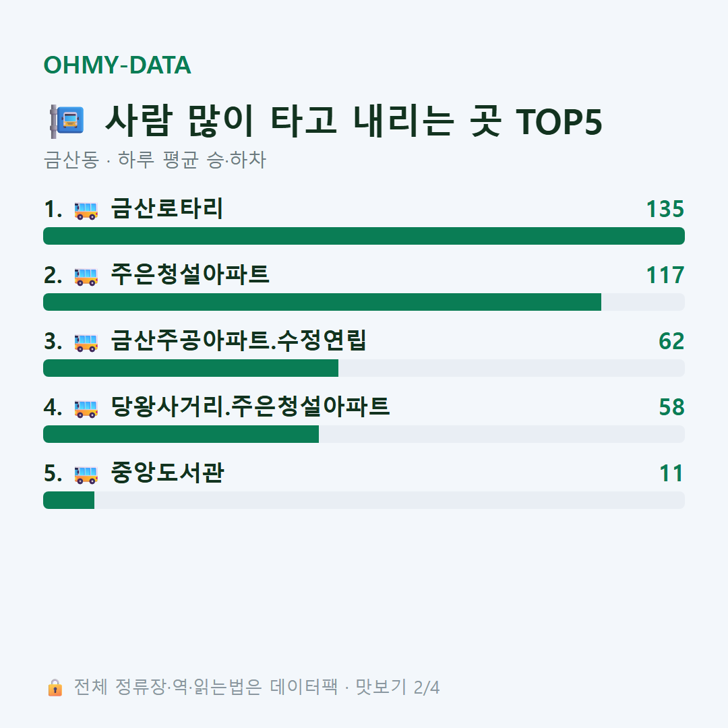
Task: Click the 데이터팩 맛보기 2/4 footer text
Action: [355, 687]
